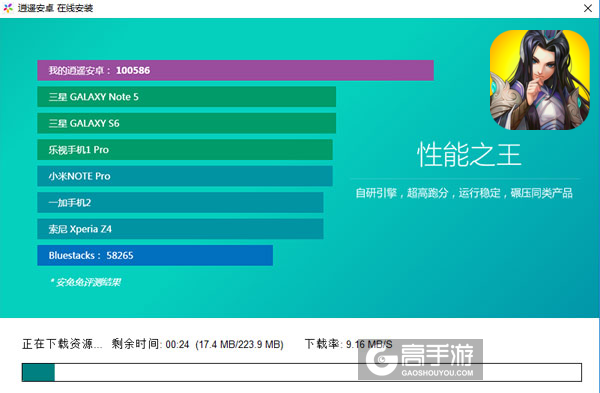Click the download progress bar
This screenshot has height=393, width=600.
point(302,372)
